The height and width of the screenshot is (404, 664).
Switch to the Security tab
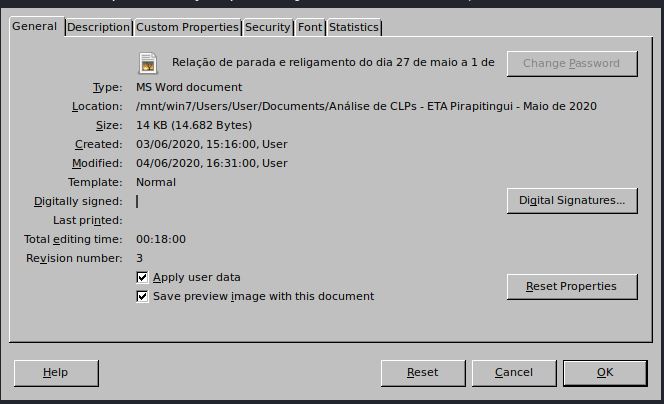coord(268,27)
